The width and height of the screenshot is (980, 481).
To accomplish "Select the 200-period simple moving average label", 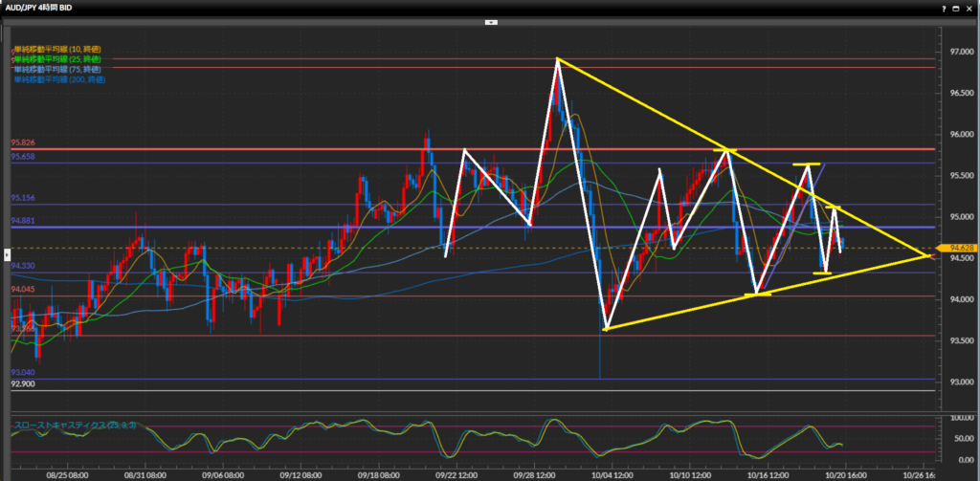I will pyautogui.click(x=59, y=80).
